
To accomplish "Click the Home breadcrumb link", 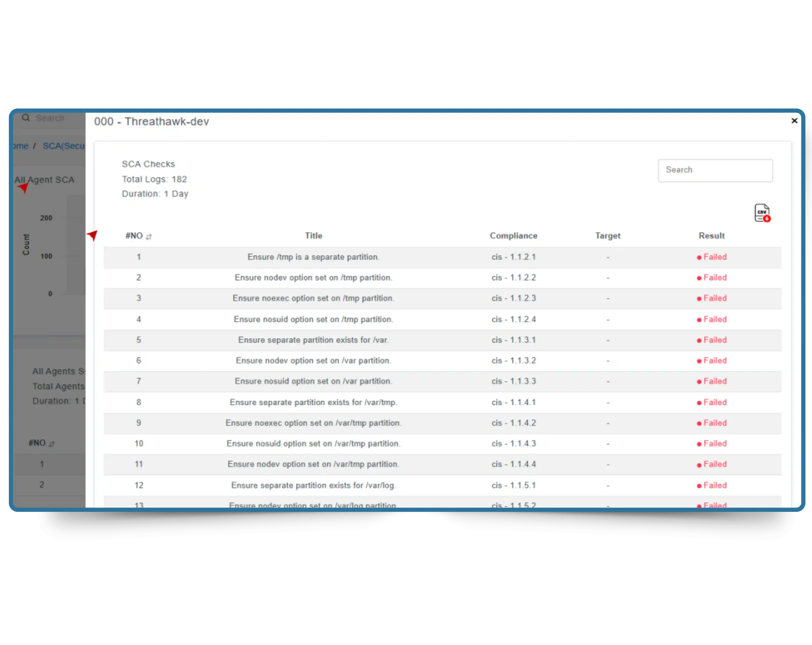I will coord(20,146).
